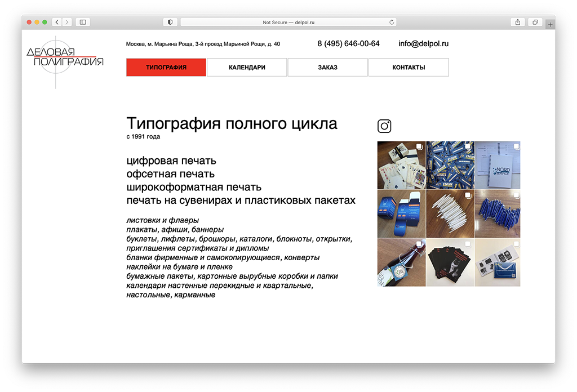
Task: Open the Nord Service notebook photo
Action: point(498,165)
